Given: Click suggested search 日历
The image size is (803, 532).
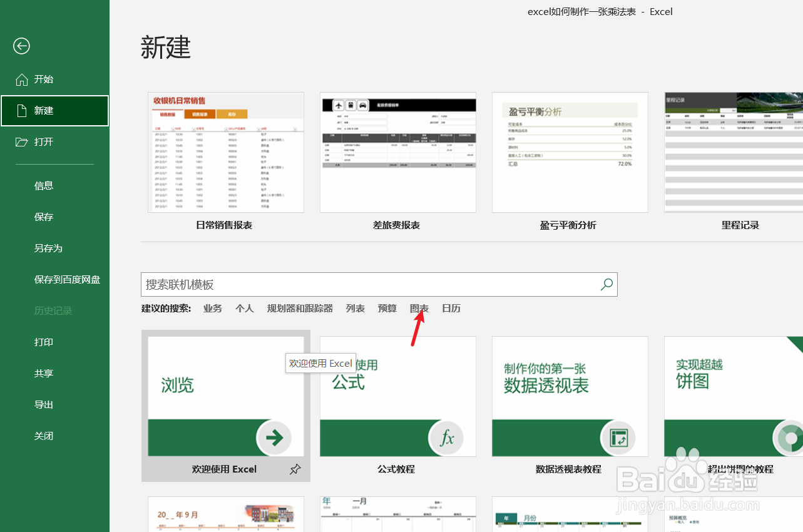Looking at the screenshot, I should click(x=451, y=309).
